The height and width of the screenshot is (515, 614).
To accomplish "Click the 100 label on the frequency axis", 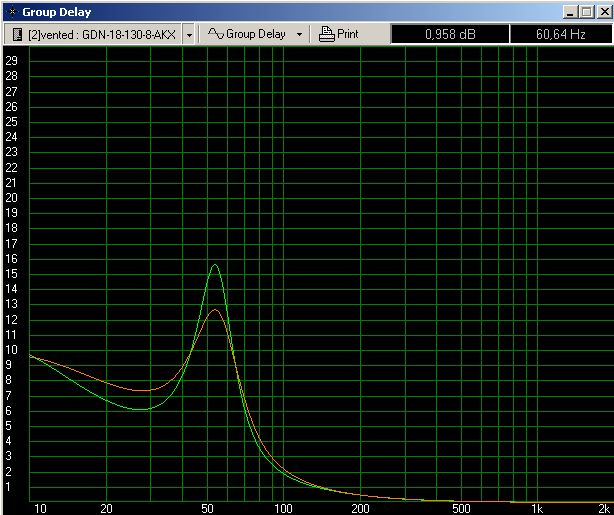I will click(x=283, y=508).
